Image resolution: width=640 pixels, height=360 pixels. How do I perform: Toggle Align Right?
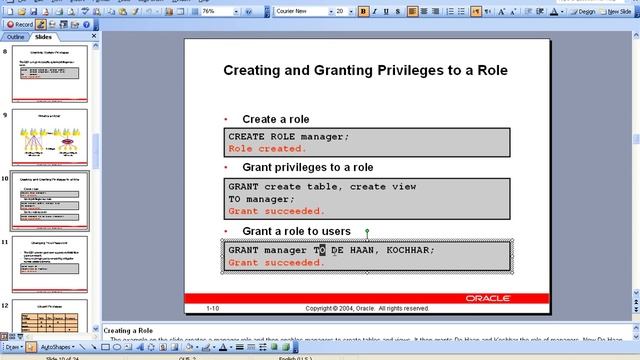[x=436, y=12]
